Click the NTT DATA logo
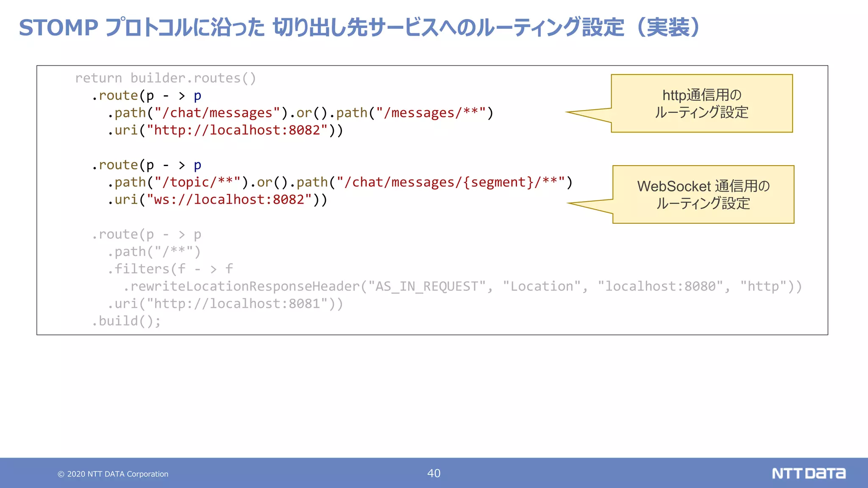 [808, 473]
